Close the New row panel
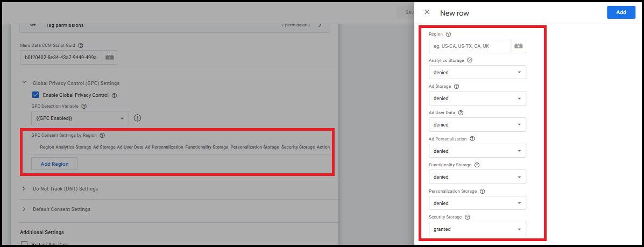This screenshot has height=247, width=644. coord(427,12)
